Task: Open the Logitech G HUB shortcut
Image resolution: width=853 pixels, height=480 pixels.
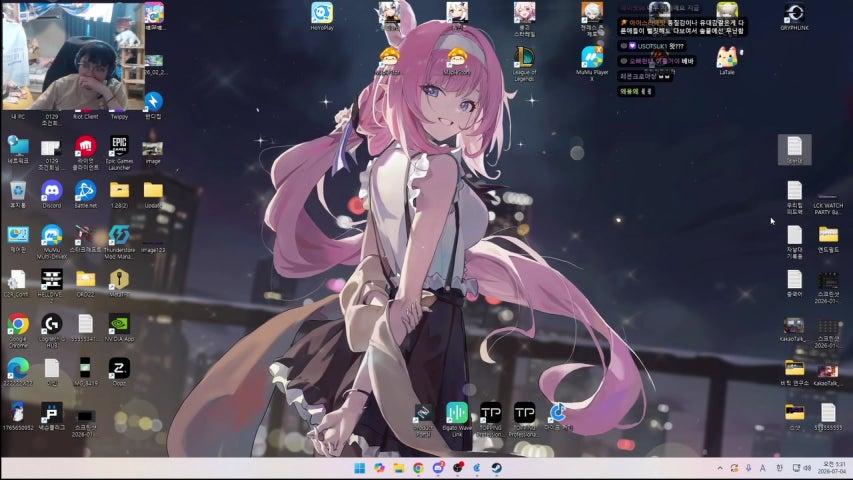Action: click(52, 330)
